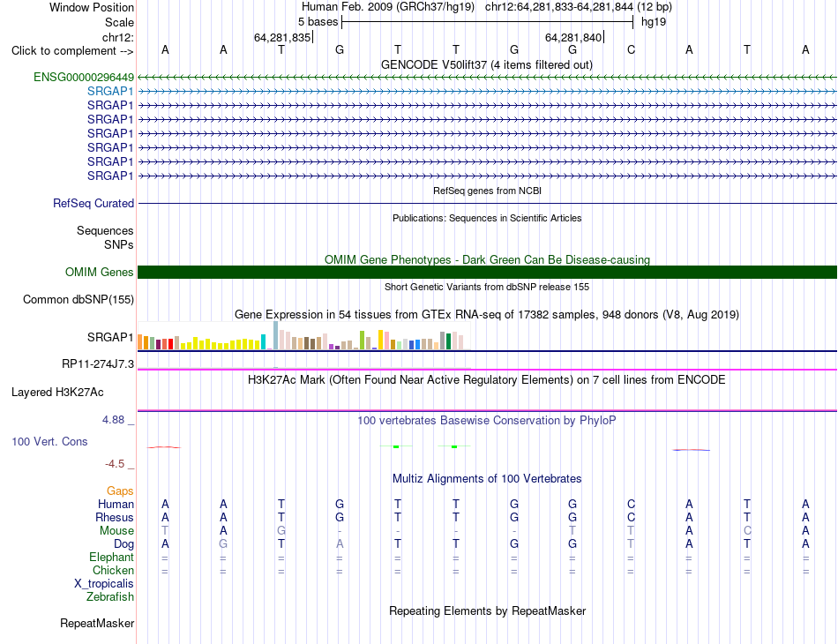Click the tallest bar in SRGAP1 GTEx chart
Screen dimensions: 838x644
[x=275, y=335]
